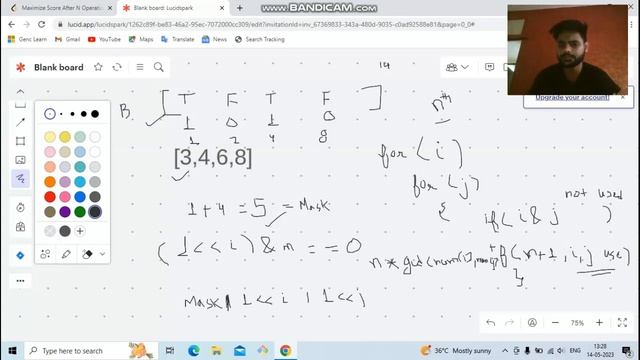The height and width of the screenshot is (360, 640).
Task: Zoom in with the plus button
Action: 599,323
